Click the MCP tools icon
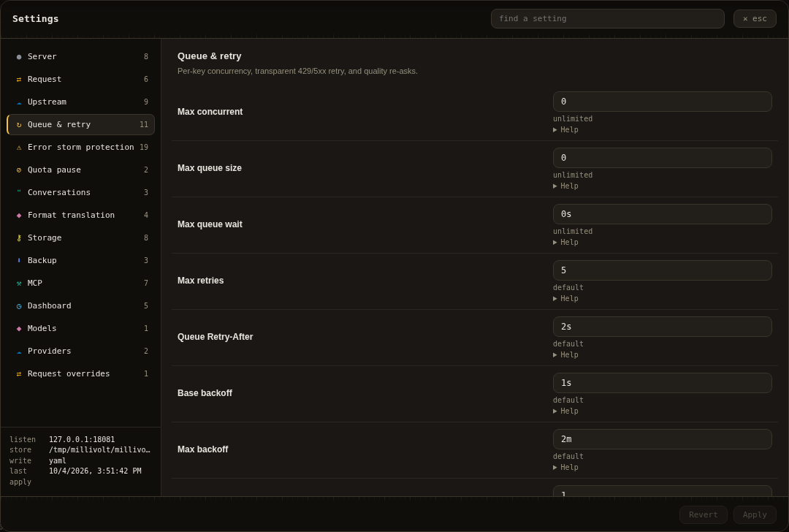789x532 pixels. [19, 284]
